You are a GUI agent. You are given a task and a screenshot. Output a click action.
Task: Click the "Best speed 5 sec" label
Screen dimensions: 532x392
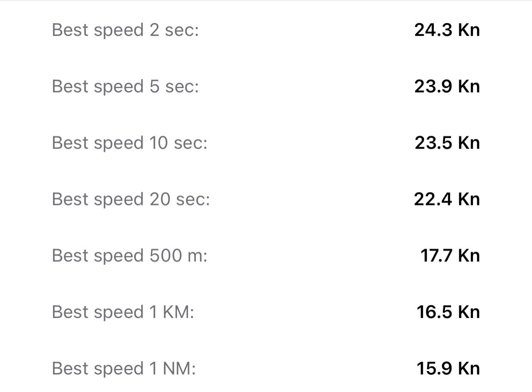pos(125,86)
